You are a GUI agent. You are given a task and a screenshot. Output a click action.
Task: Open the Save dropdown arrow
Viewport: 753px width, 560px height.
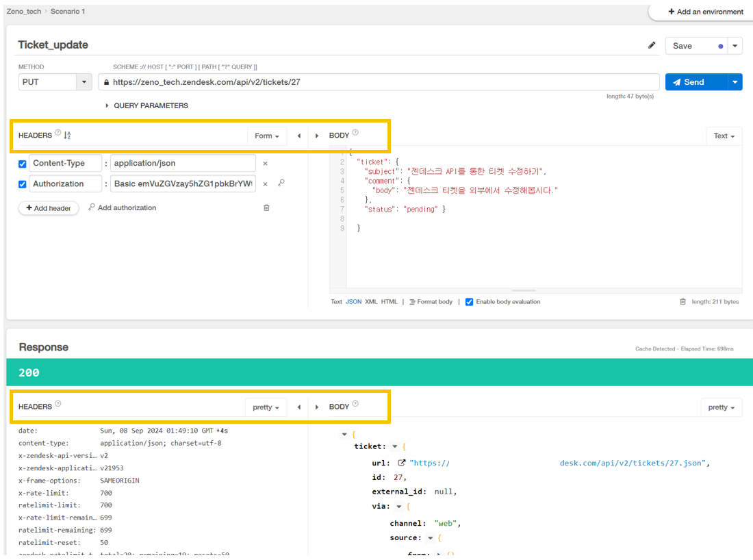pyautogui.click(x=735, y=46)
